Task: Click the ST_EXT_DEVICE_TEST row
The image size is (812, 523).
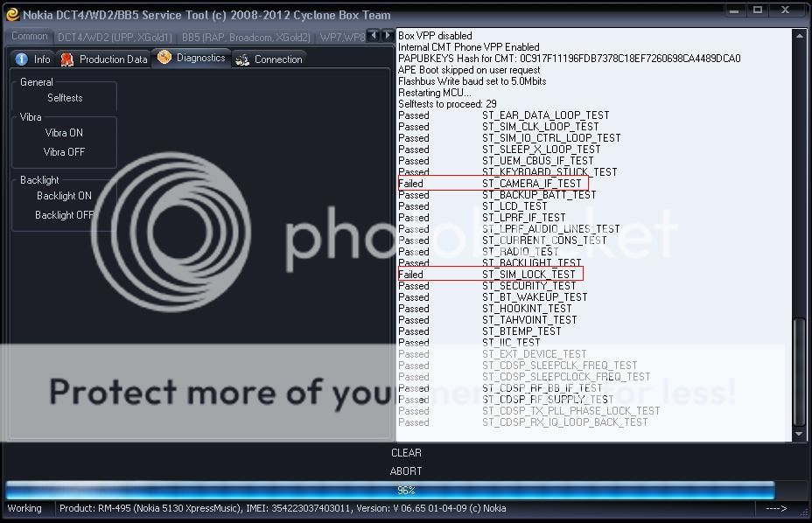Action: click(492, 355)
